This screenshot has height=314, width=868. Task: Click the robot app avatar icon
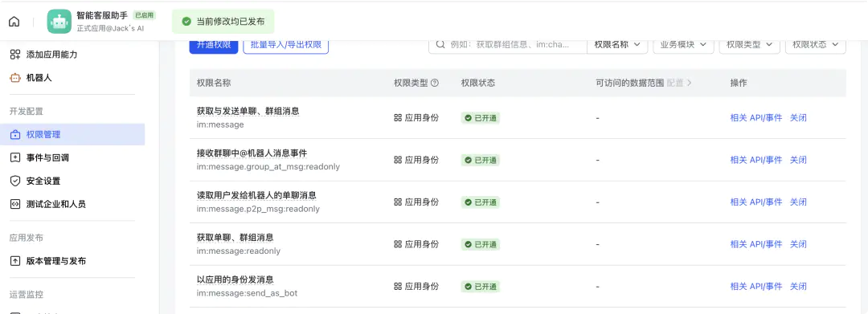59,22
